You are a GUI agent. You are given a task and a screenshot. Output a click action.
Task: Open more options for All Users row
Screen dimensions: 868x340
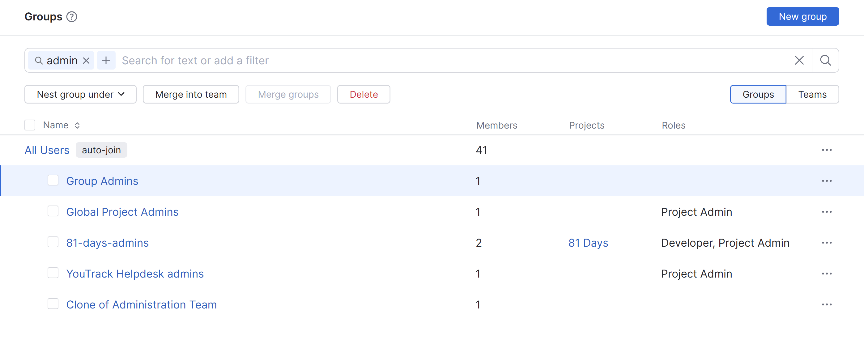click(x=826, y=150)
